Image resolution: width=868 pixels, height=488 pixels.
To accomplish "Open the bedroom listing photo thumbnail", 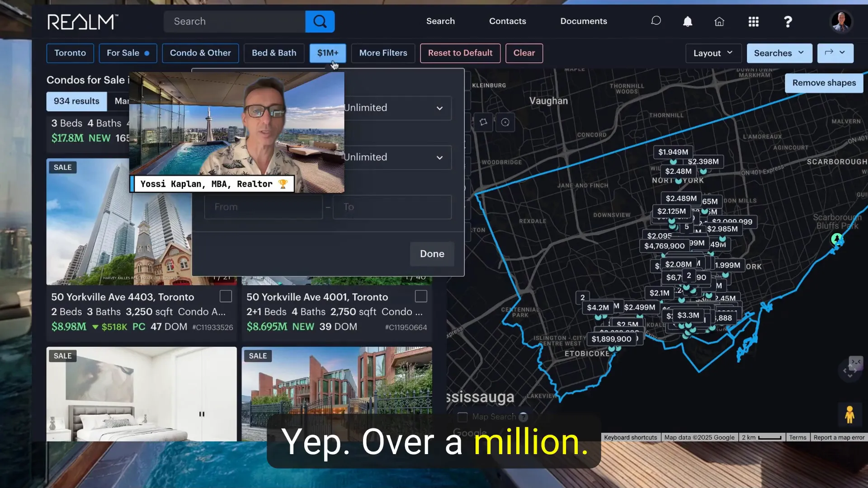I will (142, 394).
